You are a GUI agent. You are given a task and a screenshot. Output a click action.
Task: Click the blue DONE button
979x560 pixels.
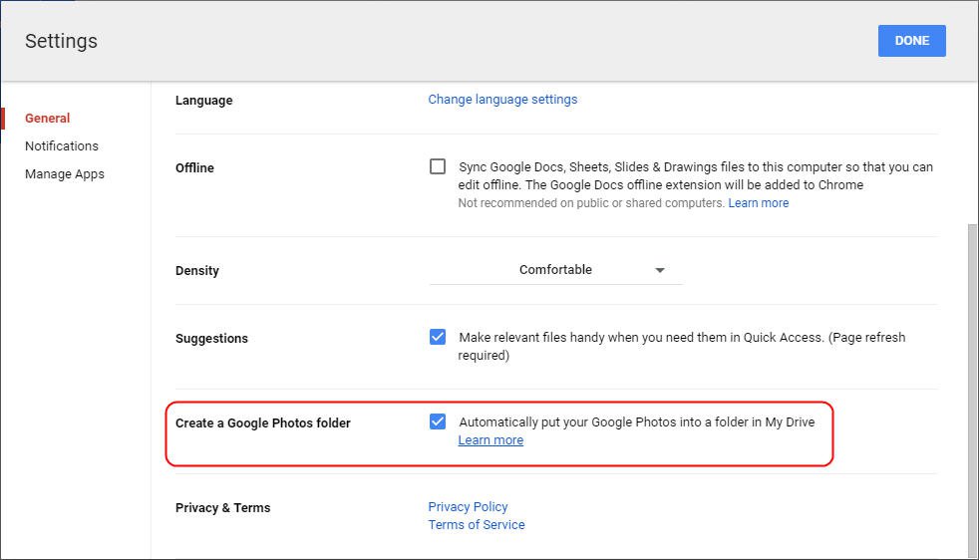coord(911,41)
